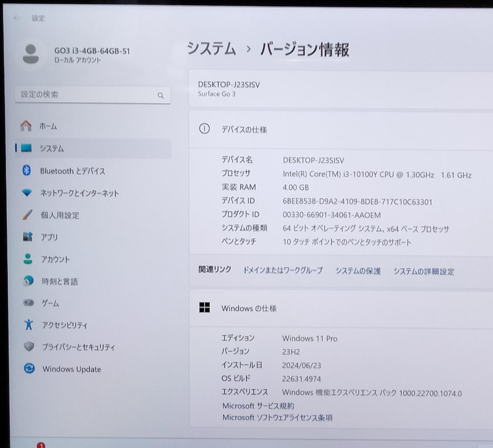493x448 pixels.
Task: Click システム in the breadcrumb header
Action: [212, 49]
